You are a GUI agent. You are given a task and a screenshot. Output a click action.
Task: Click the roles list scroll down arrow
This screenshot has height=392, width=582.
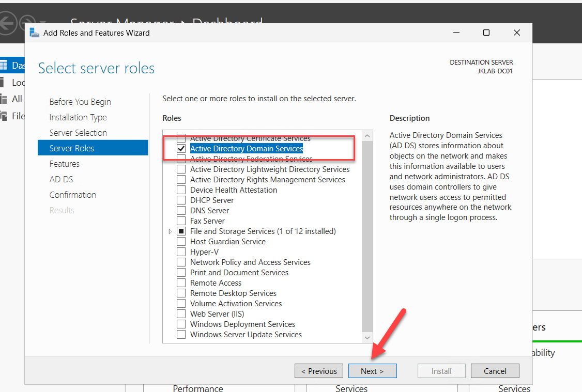(x=367, y=337)
